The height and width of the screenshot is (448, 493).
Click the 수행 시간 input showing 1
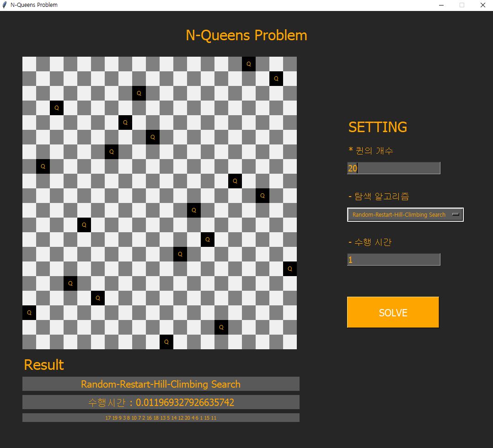coord(393,259)
